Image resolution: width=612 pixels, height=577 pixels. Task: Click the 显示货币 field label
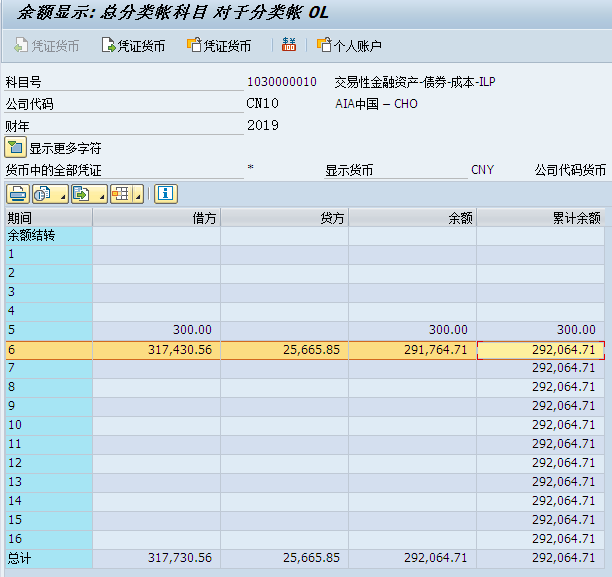(x=349, y=170)
